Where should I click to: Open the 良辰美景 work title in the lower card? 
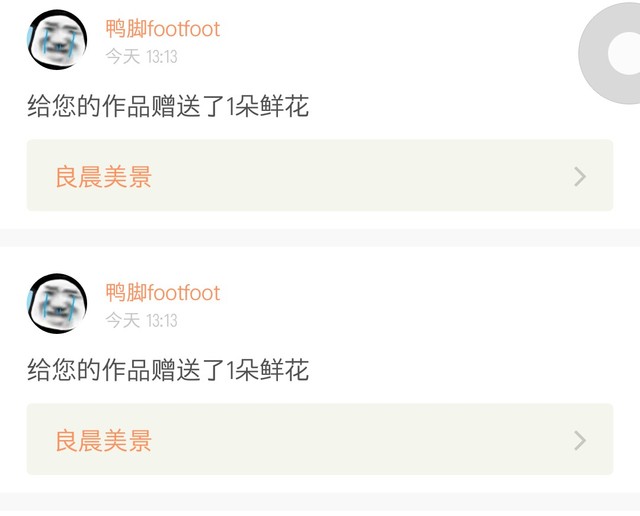(104, 440)
